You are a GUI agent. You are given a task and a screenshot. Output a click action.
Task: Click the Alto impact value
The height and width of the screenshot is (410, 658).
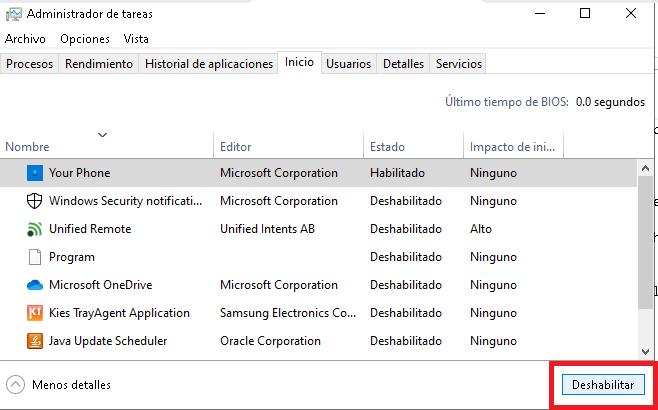(480, 229)
